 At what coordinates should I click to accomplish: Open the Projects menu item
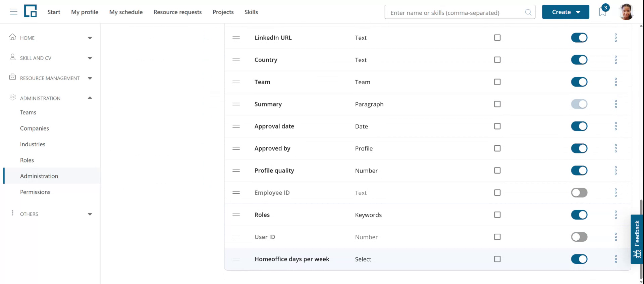(x=223, y=12)
